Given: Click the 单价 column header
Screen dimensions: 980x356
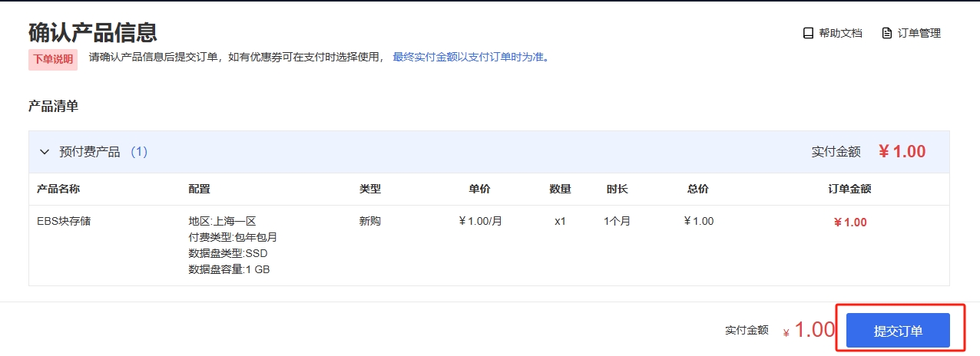Looking at the screenshot, I should coord(479,189).
